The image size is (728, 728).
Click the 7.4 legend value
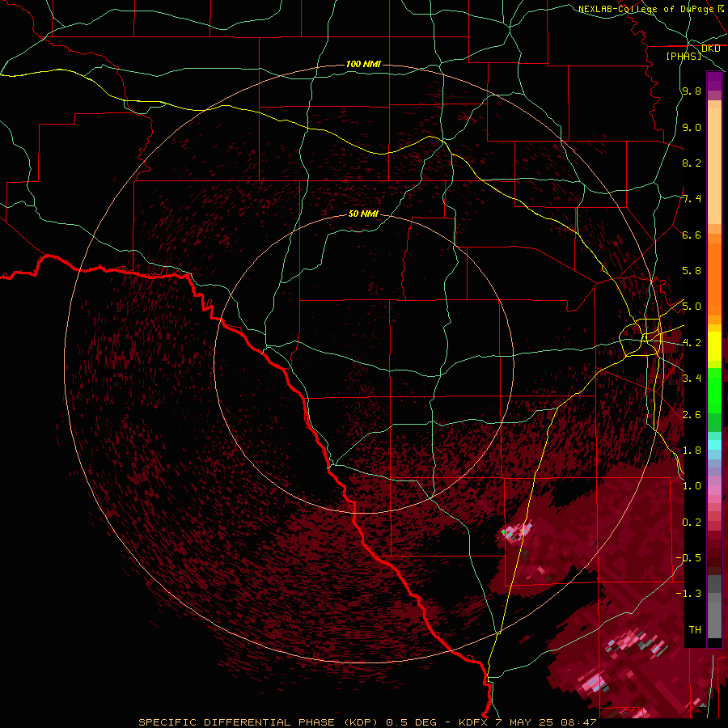(692, 199)
